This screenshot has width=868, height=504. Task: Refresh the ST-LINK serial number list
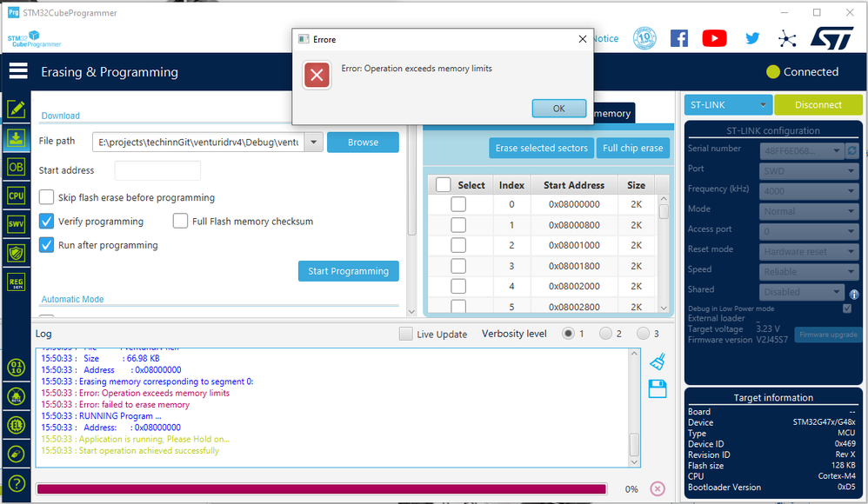click(x=852, y=150)
